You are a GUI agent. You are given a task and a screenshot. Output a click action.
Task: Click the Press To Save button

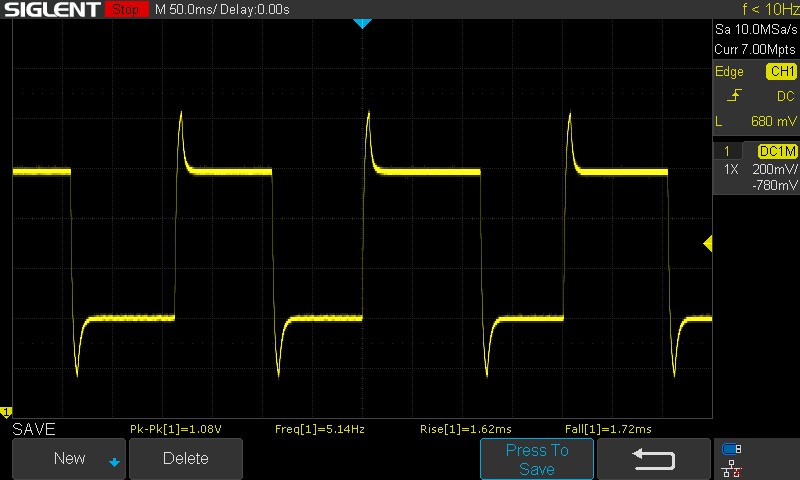537,459
